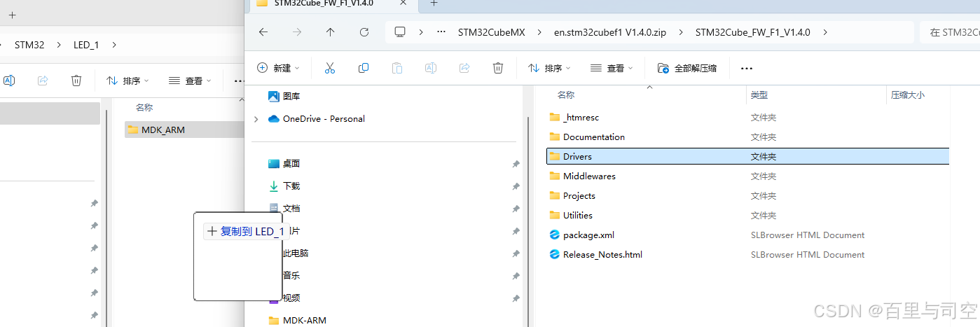The height and width of the screenshot is (327, 980).
Task: Sort by 名称 column header in front window
Action: point(566,95)
